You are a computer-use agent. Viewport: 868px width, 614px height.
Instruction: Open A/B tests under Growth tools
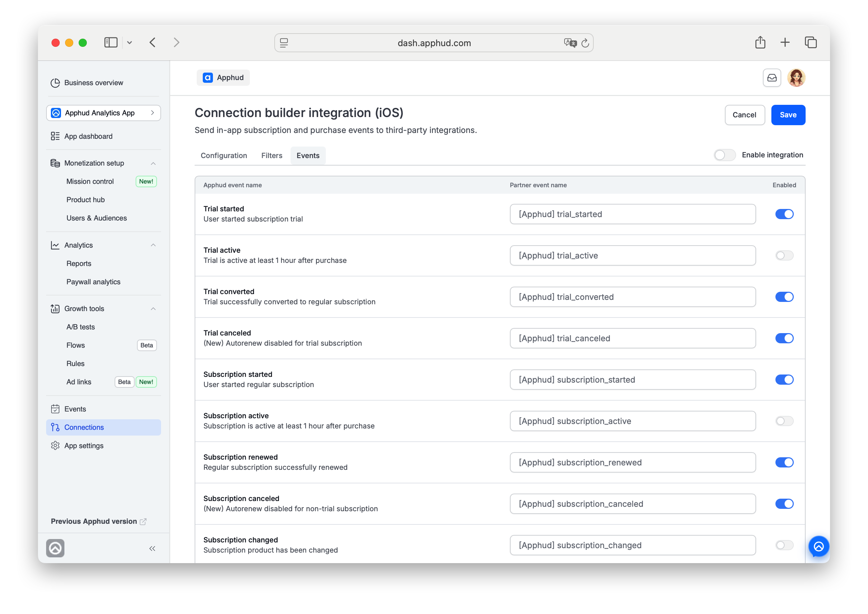point(80,327)
